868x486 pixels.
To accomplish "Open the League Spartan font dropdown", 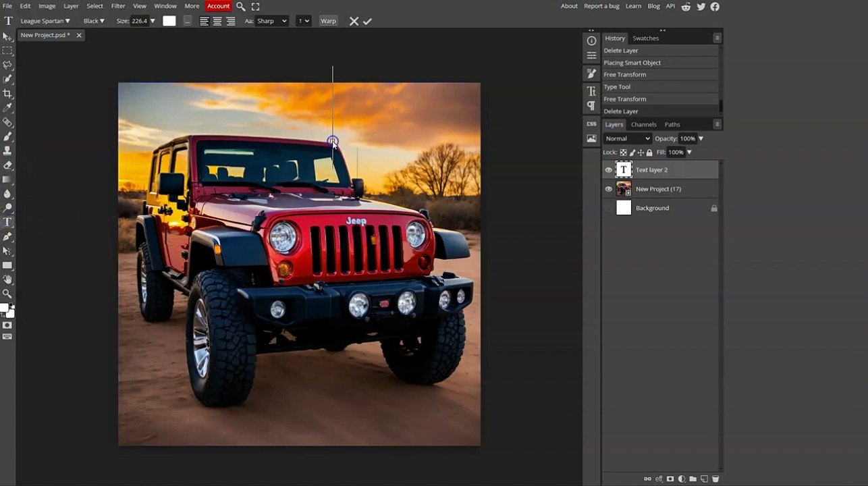I will coord(45,21).
